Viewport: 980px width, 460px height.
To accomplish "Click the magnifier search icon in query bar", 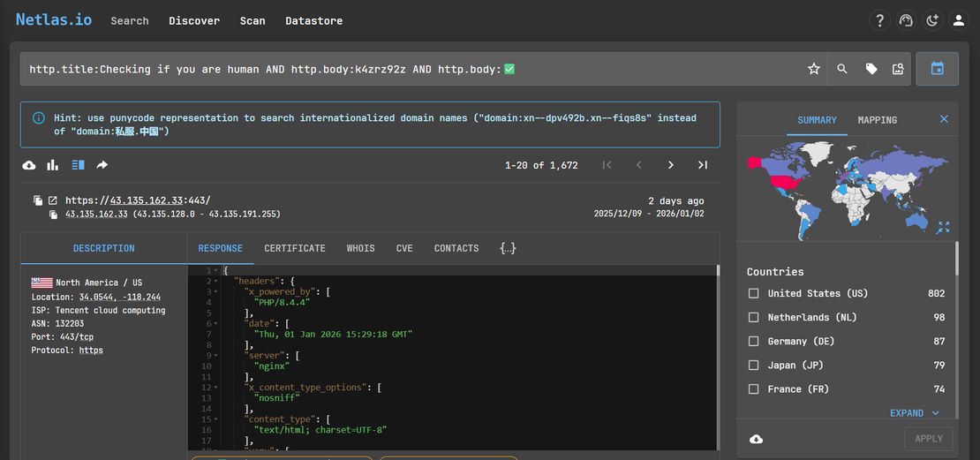I will pyautogui.click(x=842, y=69).
